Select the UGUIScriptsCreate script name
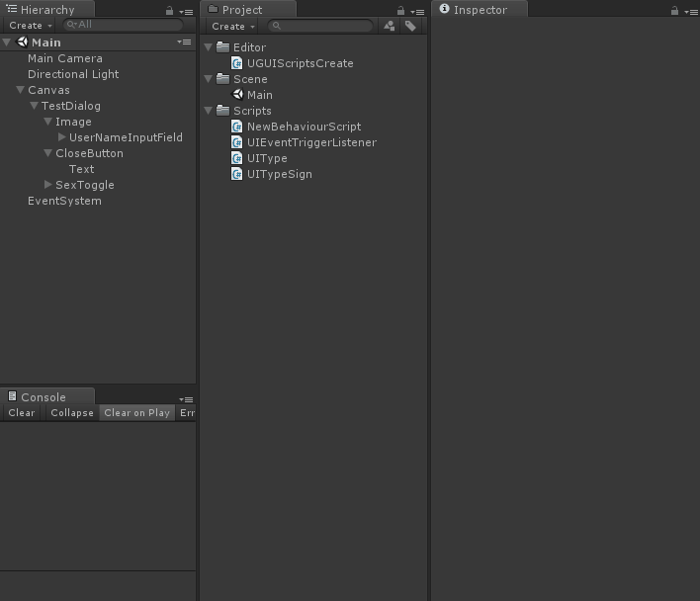 pyautogui.click(x=301, y=63)
